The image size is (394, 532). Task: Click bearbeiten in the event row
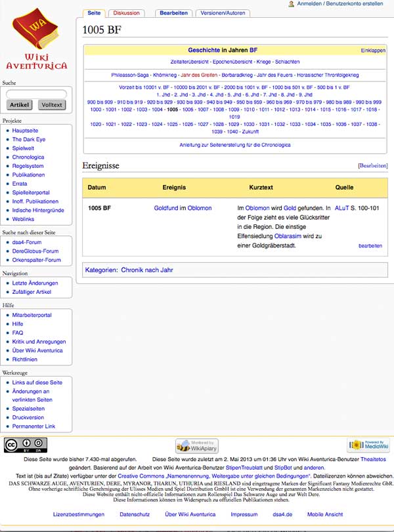(370, 245)
